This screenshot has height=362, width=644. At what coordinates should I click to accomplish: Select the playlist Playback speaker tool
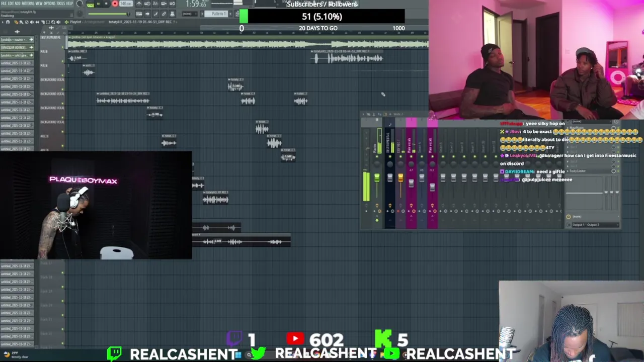(59, 22)
